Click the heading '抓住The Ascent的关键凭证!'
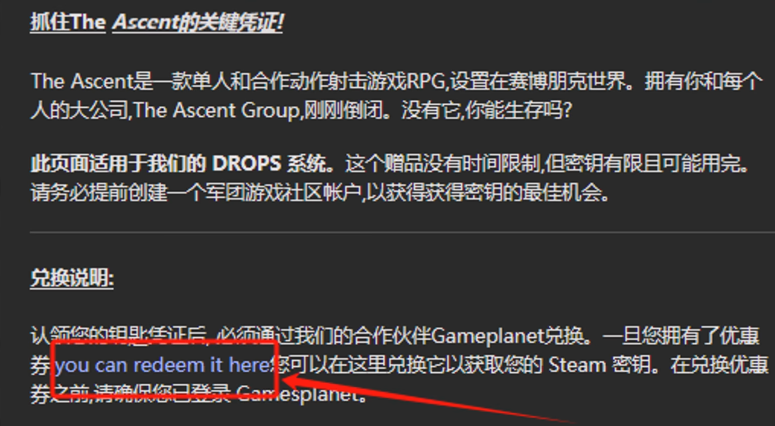 click(x=157, y=22)
